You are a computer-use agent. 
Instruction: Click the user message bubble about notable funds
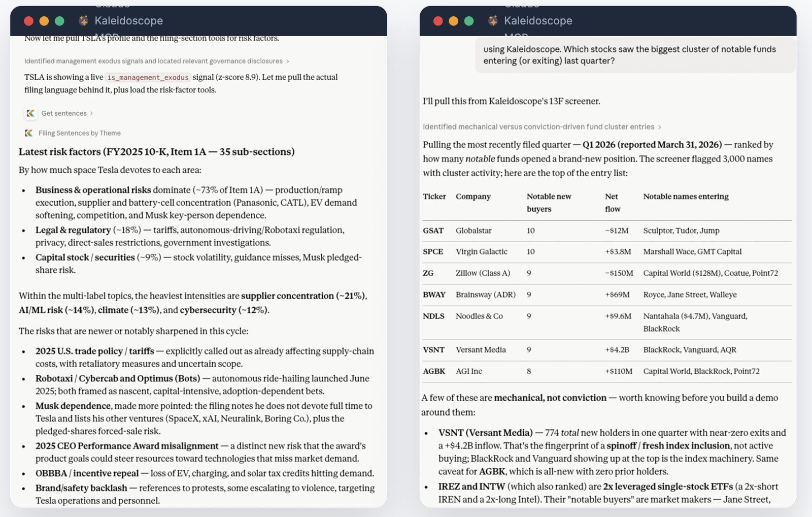coord(635,55)
